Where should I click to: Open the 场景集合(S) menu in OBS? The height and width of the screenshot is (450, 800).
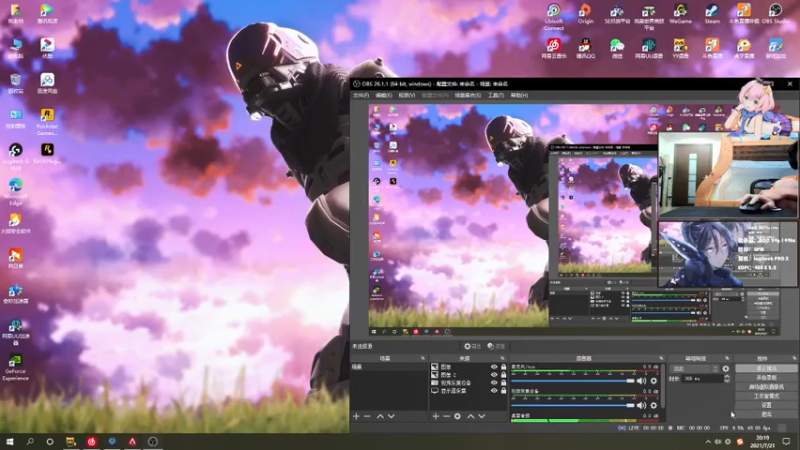(467, 95)
